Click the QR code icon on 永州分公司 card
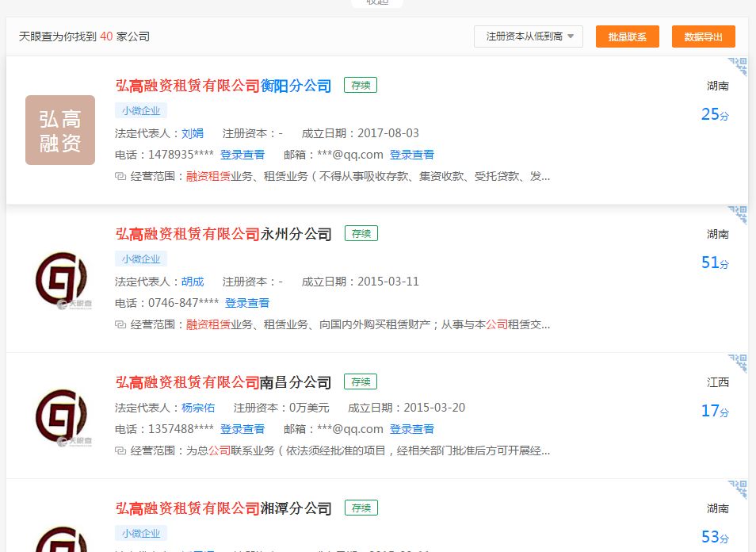The width and height of the screenshot is (756, 552). pos(738,215)
